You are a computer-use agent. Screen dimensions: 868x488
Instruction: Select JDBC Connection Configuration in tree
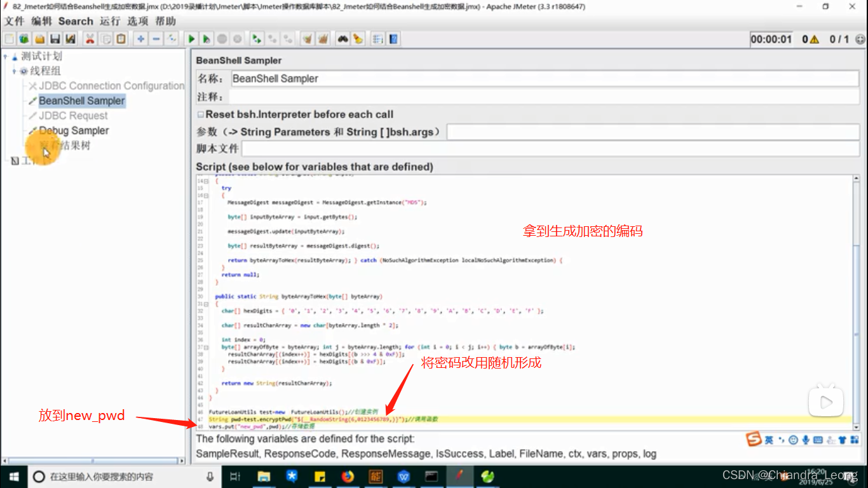pos(111,86)
